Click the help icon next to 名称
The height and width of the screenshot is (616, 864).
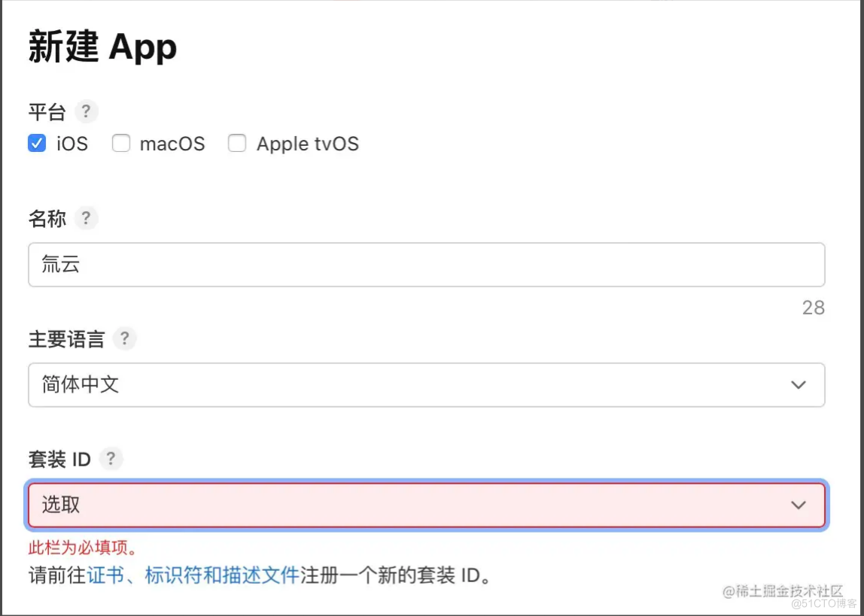(85, 218)
